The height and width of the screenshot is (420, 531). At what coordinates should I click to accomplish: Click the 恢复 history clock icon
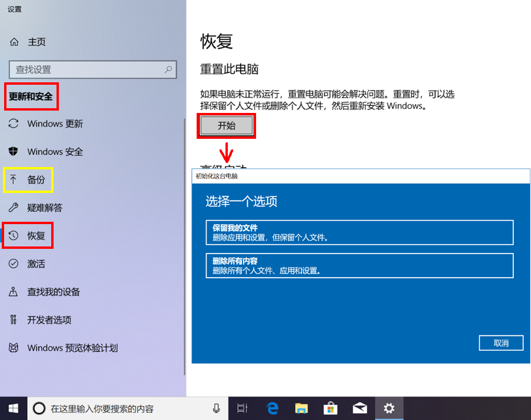[14, 235]
